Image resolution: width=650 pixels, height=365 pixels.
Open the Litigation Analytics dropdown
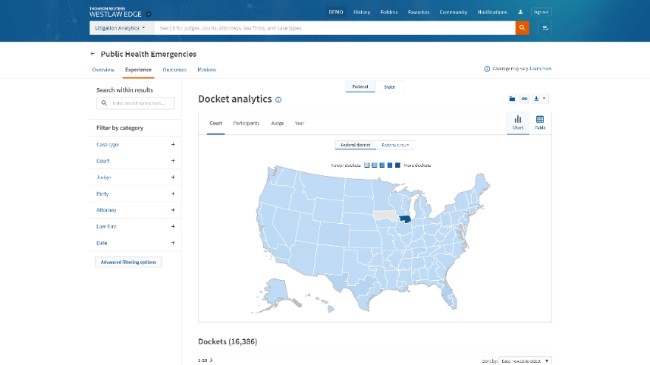(120, 28)
